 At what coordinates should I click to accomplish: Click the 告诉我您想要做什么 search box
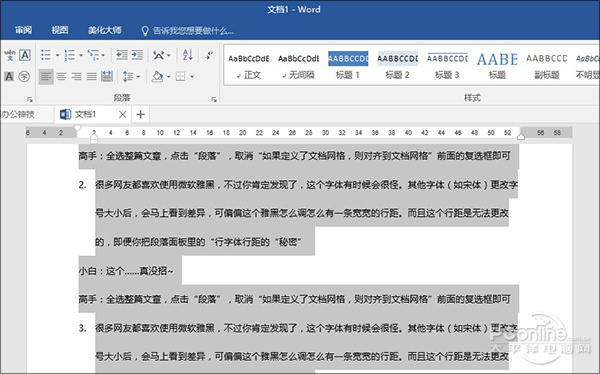click(193, 31)
